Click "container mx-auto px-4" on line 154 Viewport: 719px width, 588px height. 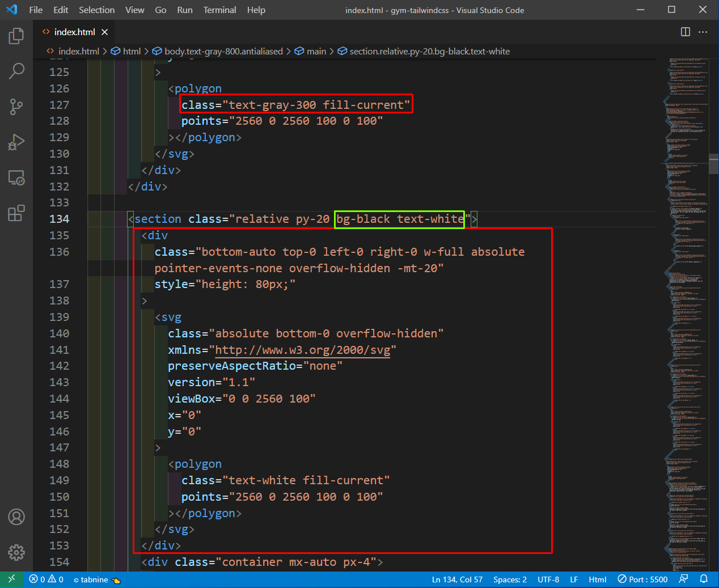(296, 562)
